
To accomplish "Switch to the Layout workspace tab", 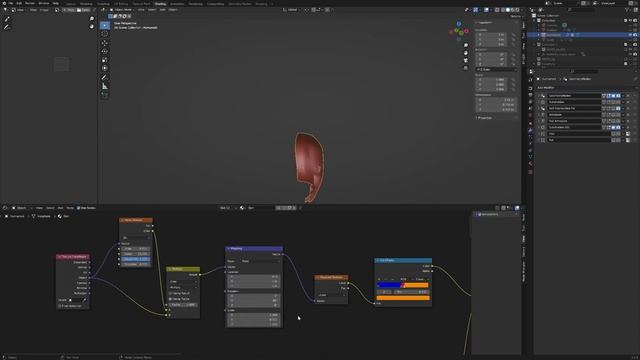I will pyautogui.click(x=71, y=4).
